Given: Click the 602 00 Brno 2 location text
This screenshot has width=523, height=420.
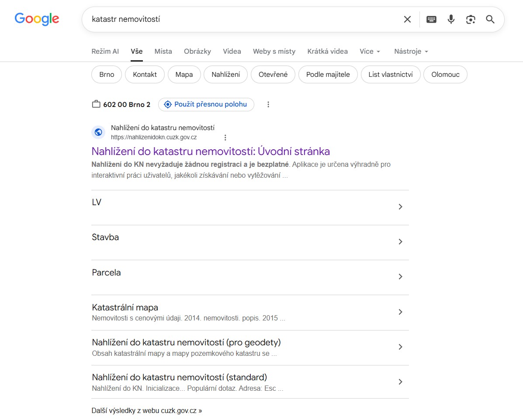Looking at the screenshot, I should [127, 104].
